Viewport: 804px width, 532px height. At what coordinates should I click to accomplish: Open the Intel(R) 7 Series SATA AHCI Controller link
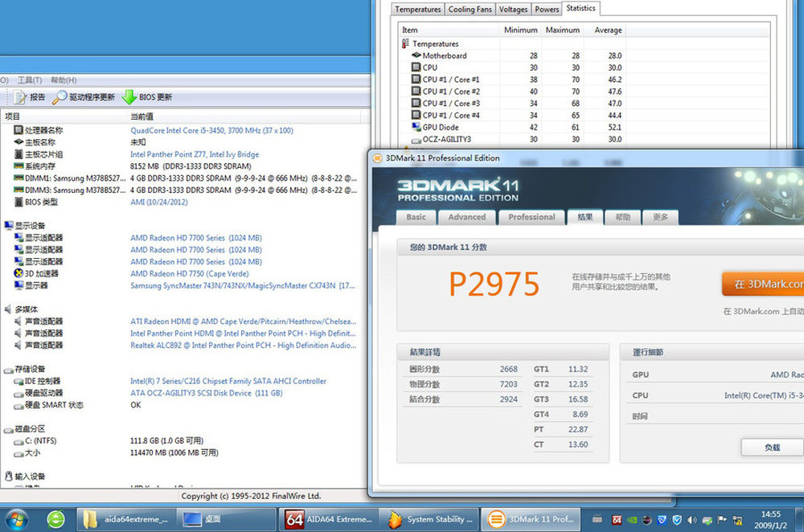[228, 381]
